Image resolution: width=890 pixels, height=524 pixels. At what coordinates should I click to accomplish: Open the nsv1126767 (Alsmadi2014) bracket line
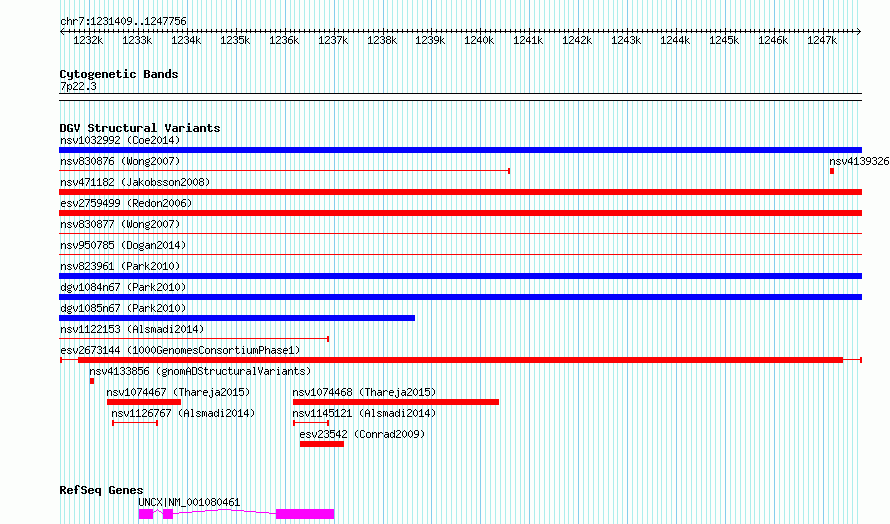[135, 423]
